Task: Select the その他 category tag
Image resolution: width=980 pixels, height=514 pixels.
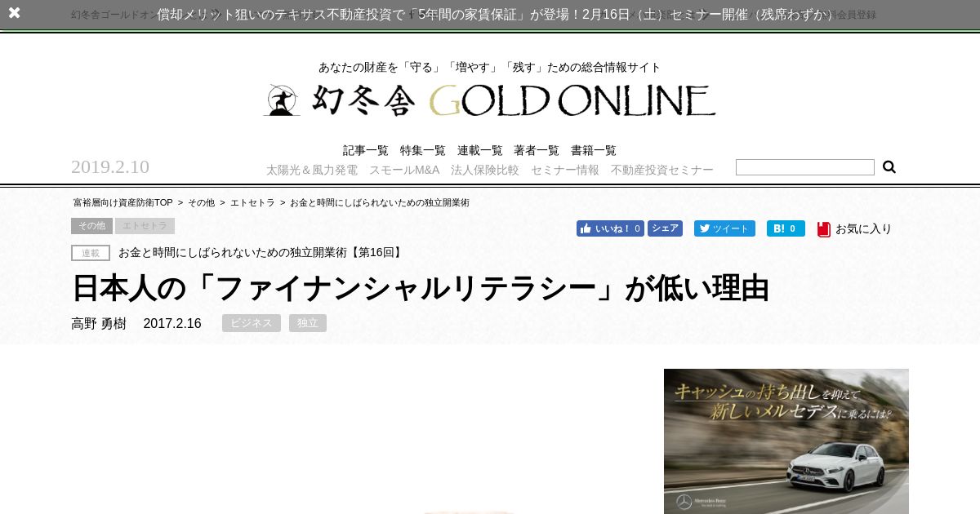Action: pyautogui.click(x=91, y=226)
